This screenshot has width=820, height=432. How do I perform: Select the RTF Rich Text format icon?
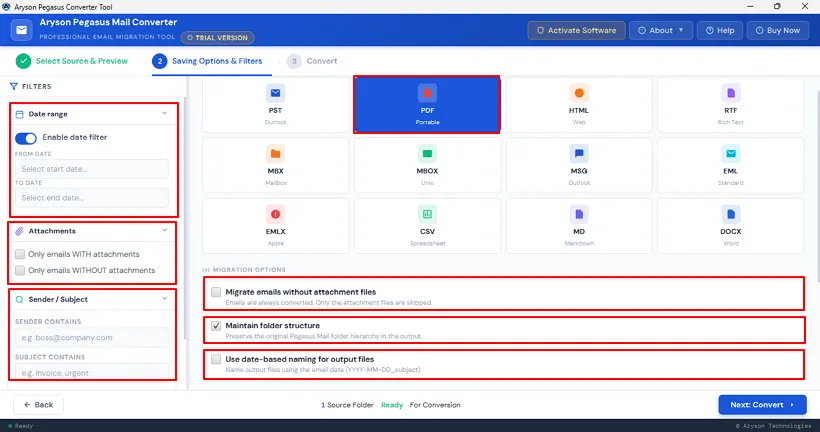pyautogui.click(x=731, y=93)
